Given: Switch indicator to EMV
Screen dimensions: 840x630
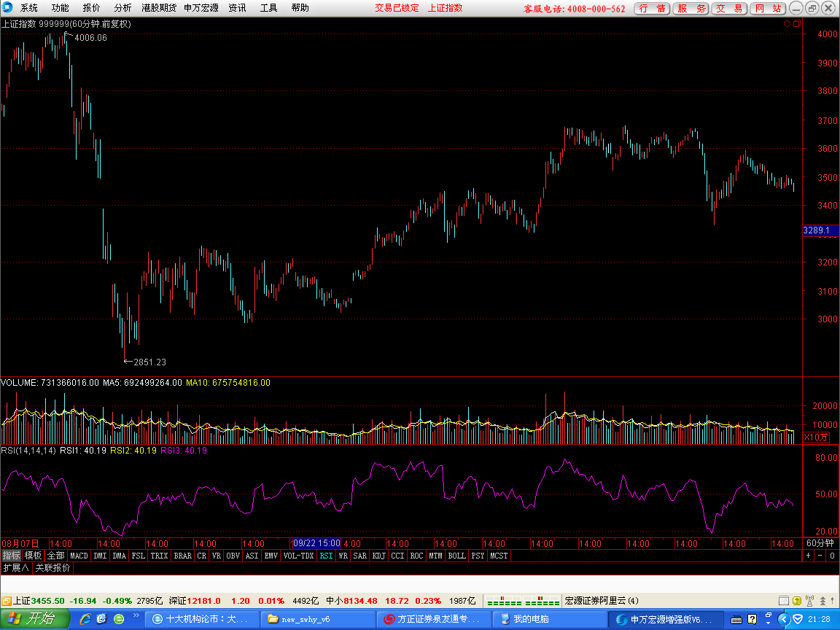Looking at the screenshot, I should tap(271, 556).
